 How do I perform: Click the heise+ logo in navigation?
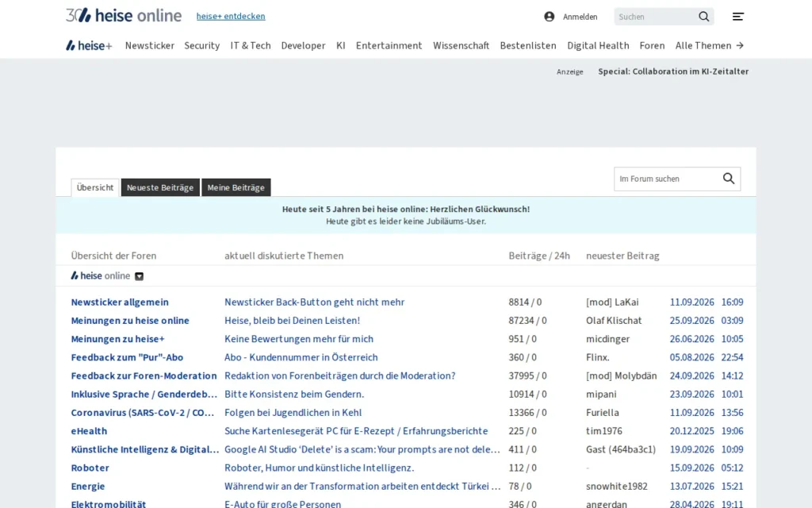[x=89, y=45]
